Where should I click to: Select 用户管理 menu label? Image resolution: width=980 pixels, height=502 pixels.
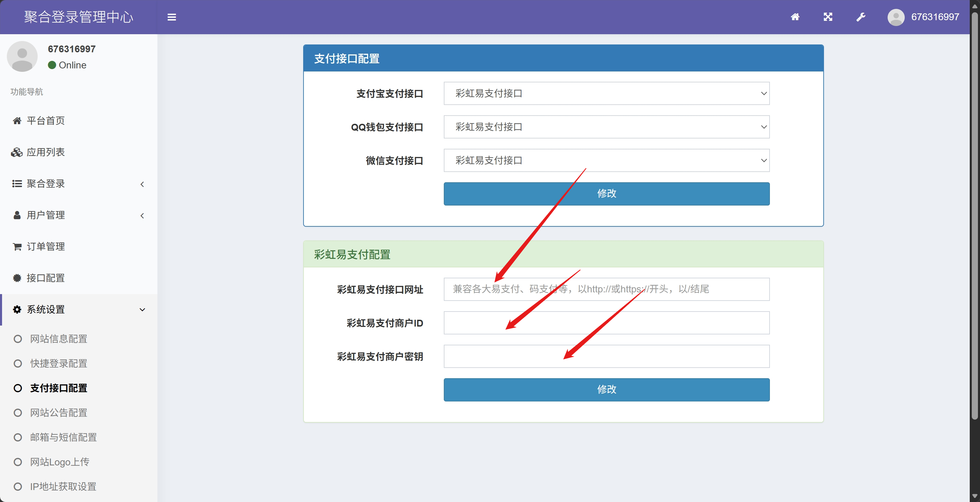click(x=46, y=215)
